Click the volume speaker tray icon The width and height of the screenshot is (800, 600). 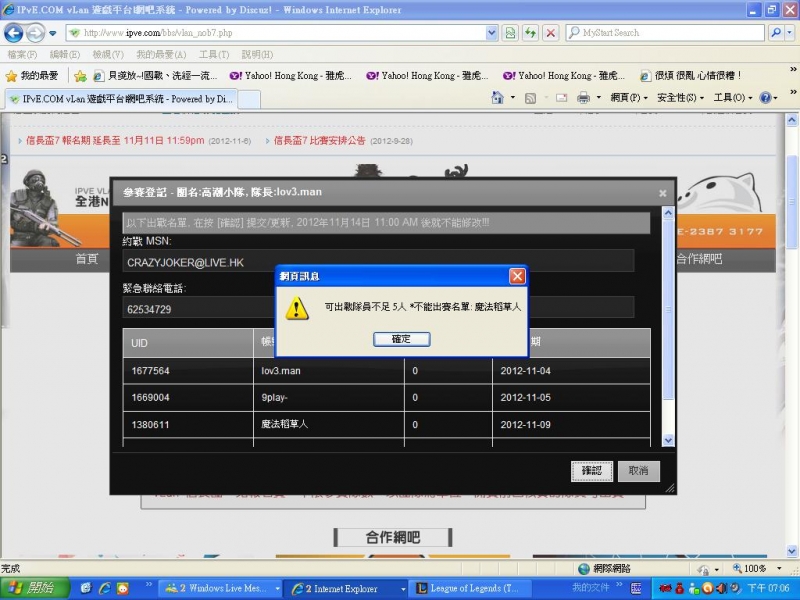point(720,588)
